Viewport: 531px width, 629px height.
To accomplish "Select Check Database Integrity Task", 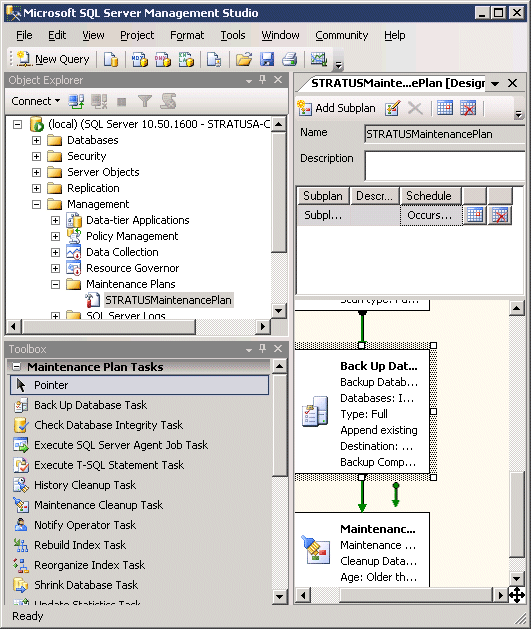I will [139, 425].
